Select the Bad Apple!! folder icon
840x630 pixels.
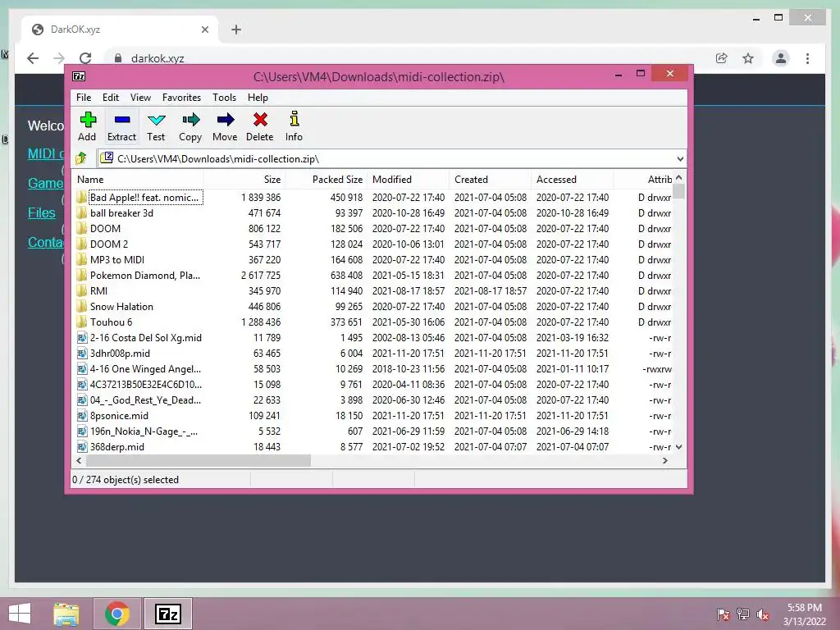[x=81, y=197]
